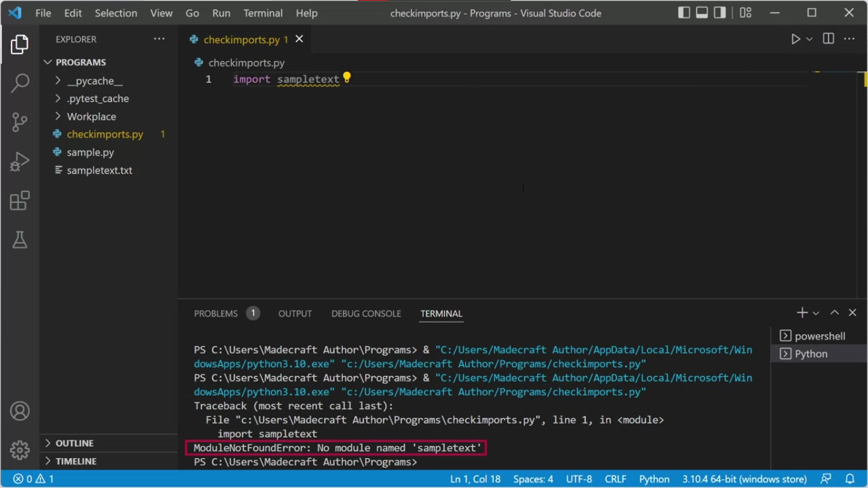Open sampletext.txt in the explorer
The width and height of the screenshot is (868, 488).
99,170
